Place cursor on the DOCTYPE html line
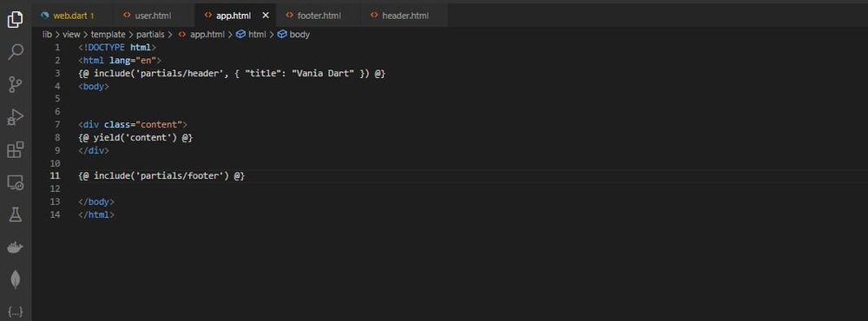The height and width of the screenshot is (321, 868). click(x=117, y=47)
